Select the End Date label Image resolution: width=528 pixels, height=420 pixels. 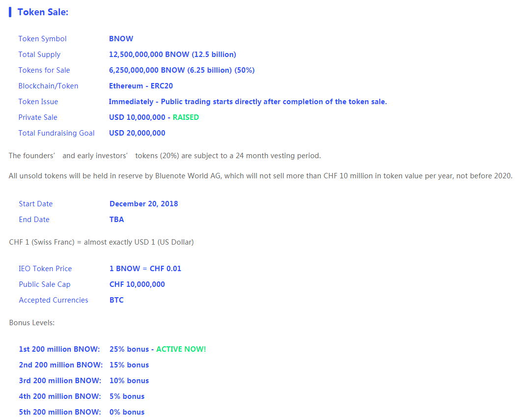coord(34,220)
